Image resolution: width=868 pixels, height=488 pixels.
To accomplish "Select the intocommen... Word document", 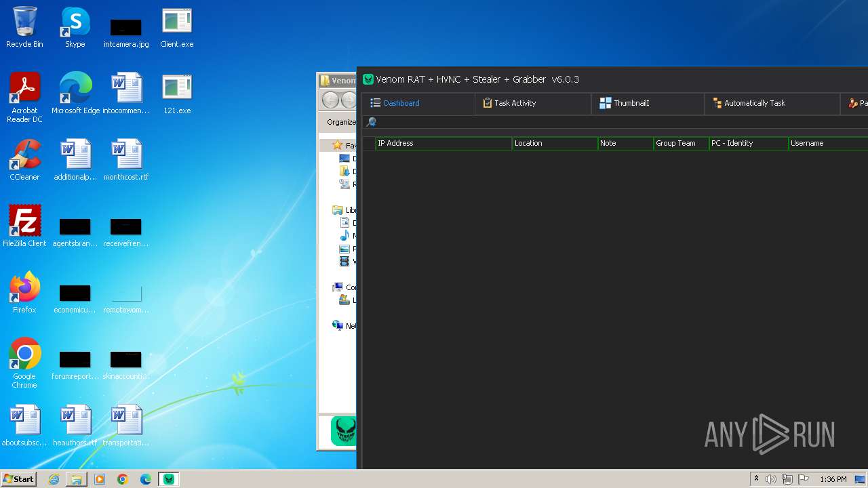I will click(x=126, y=94).
